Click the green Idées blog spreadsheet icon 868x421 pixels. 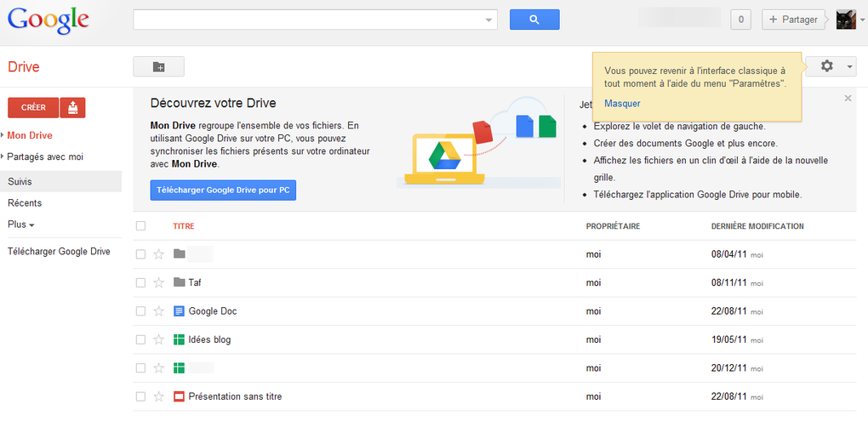pos(179,339)
